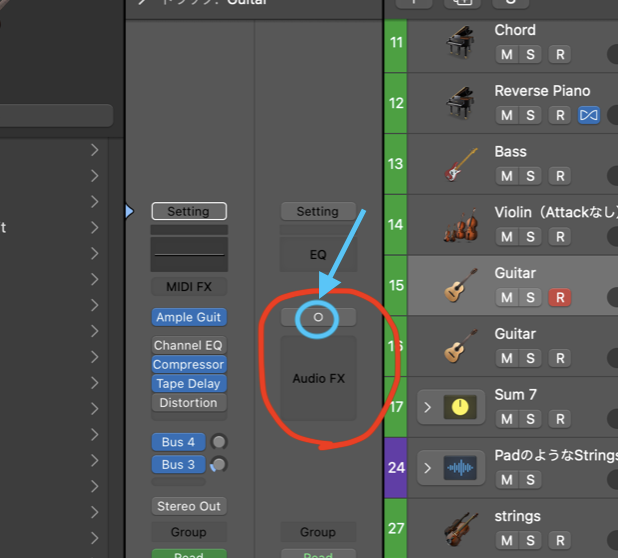Select track number 14 in the header
This screenshot has height=558, width=618.
tap(395, 225)
